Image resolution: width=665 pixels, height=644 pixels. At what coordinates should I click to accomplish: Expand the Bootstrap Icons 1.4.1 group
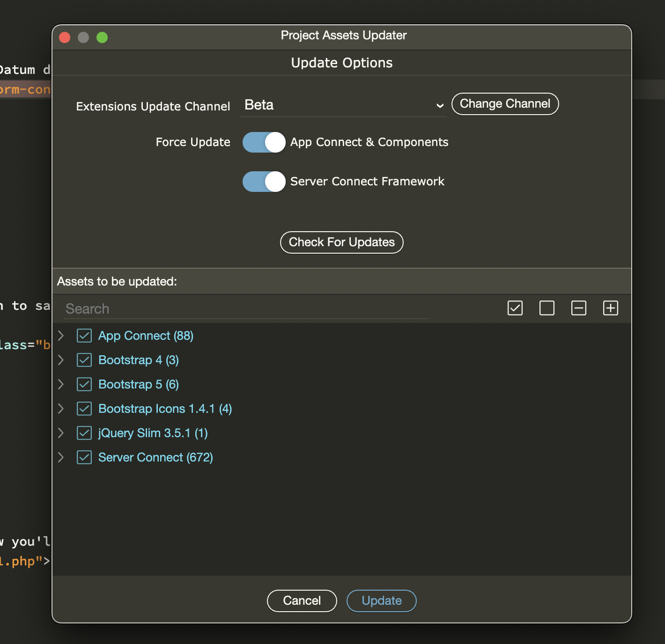pos(61,409)
